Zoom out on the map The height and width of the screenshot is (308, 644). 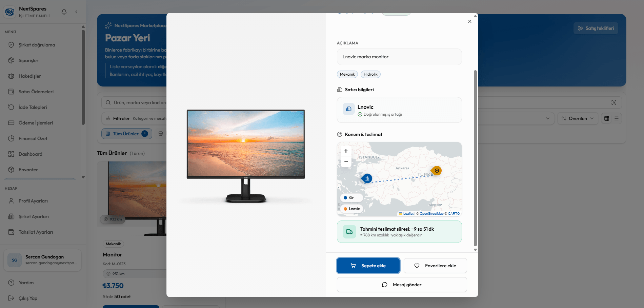[x=346, y=162]
